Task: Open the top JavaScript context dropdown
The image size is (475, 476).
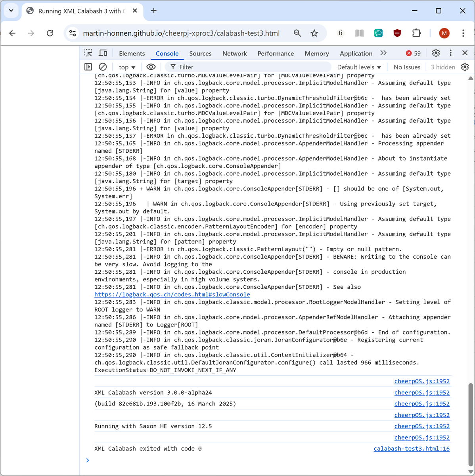Action: click(x=127, y=67)
